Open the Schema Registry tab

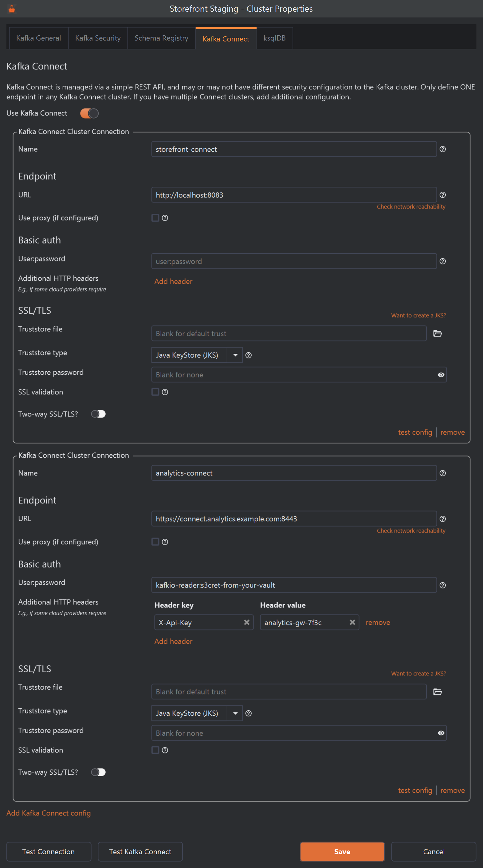click(x=161, y=38)
